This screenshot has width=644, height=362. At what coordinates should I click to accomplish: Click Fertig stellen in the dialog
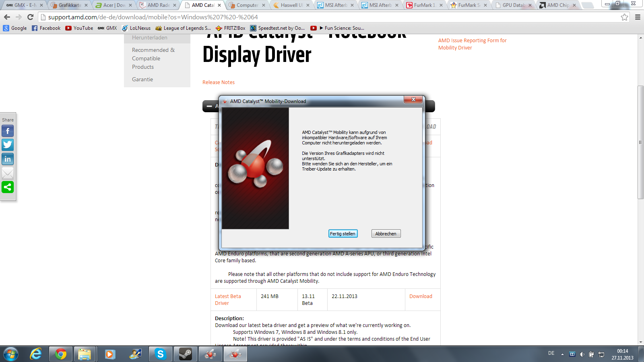click(x=343, y=234)
